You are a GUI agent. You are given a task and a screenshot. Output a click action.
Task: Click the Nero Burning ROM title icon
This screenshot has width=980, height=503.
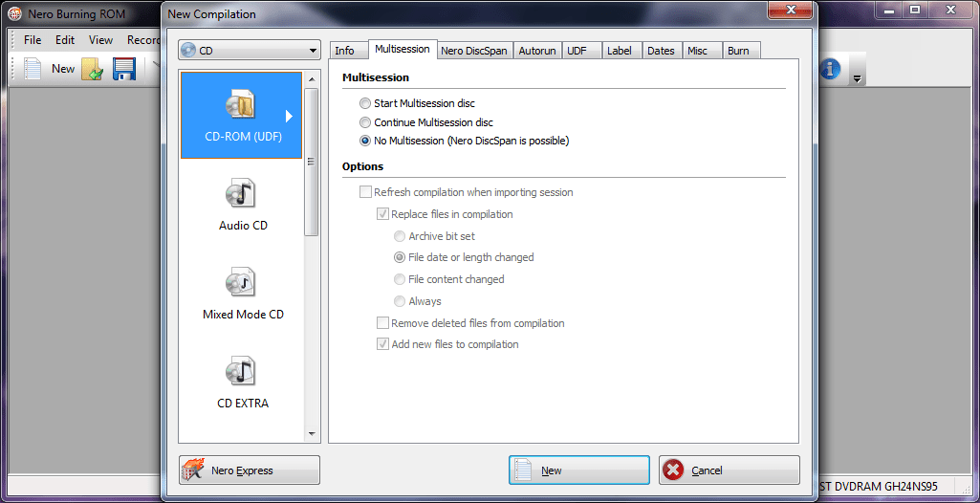13,13
